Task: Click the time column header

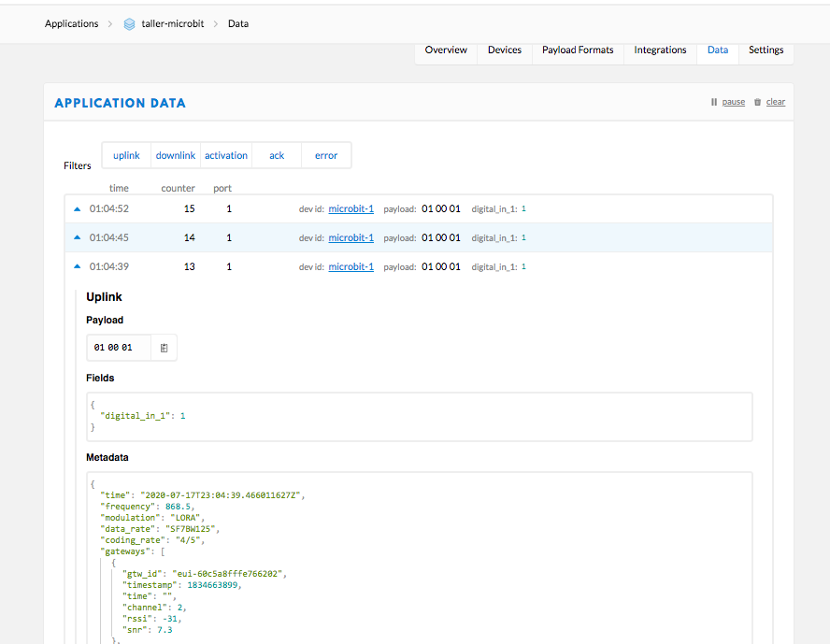Action: coord(119,188)
